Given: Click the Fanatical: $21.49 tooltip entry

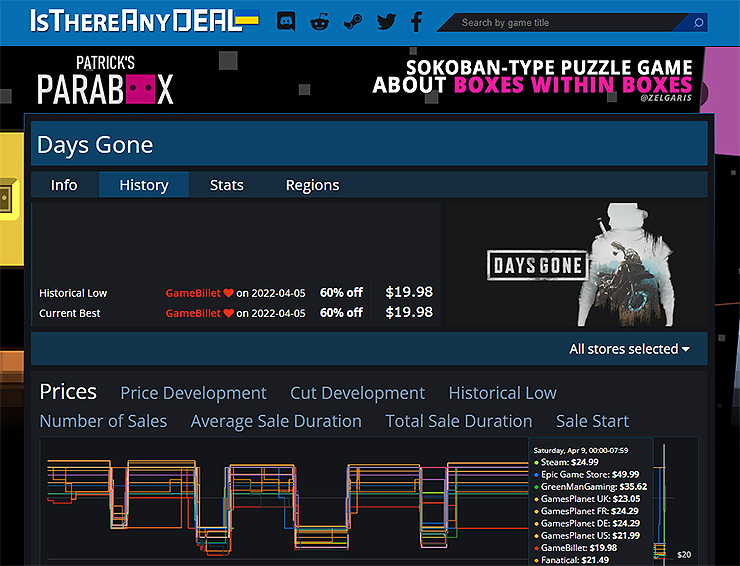Looking at the screenshot, I should click(572, 560).
